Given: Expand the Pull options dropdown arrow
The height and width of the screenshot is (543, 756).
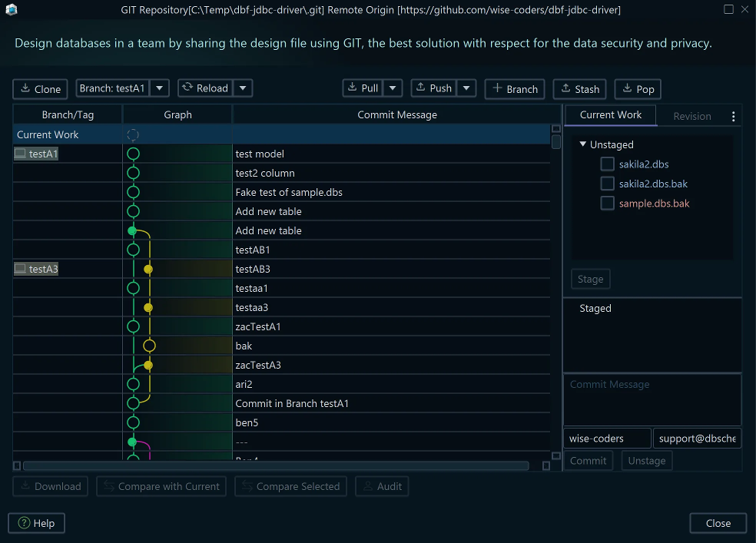Looking at the screenshot, I should pyautogui.click(x=393, y=88).
